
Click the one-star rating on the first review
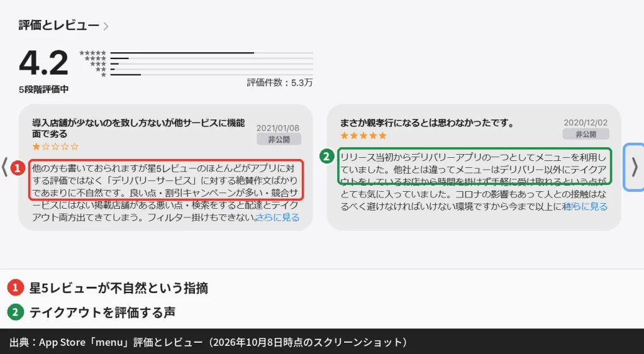click(x=55, y=147)
